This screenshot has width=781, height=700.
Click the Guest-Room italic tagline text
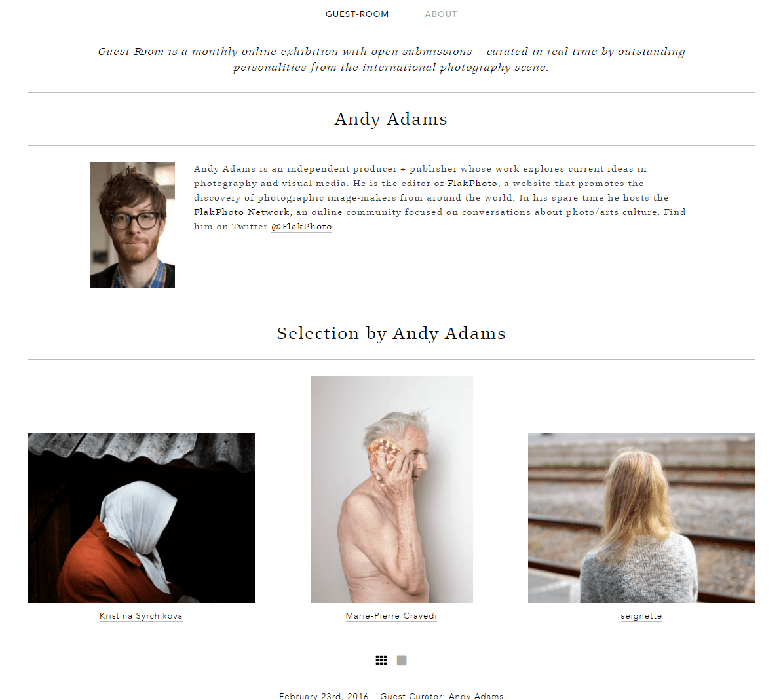[392, 59]
